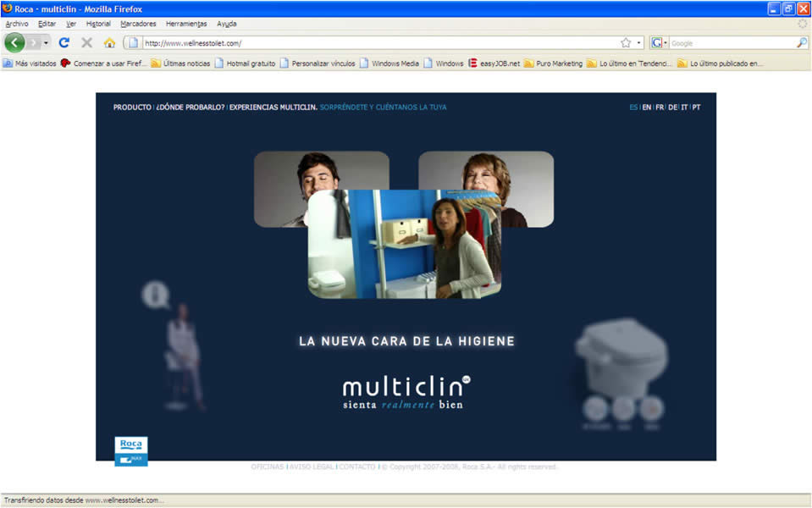The width and height of the screenshot is (812, 508).
Task: Open the AVISO LEGAL footer link
Action: click(x=312, y=467)
